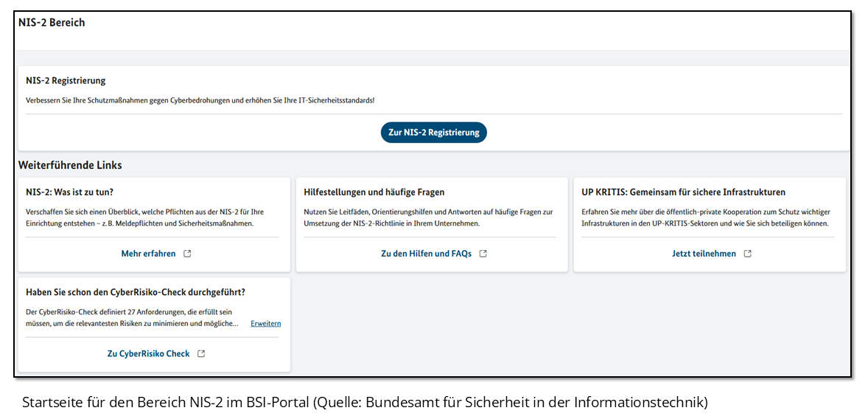Click text 'Verschaffen Sie sich einen Überblick'
The image size is (868, 419).
click(82, 212)
